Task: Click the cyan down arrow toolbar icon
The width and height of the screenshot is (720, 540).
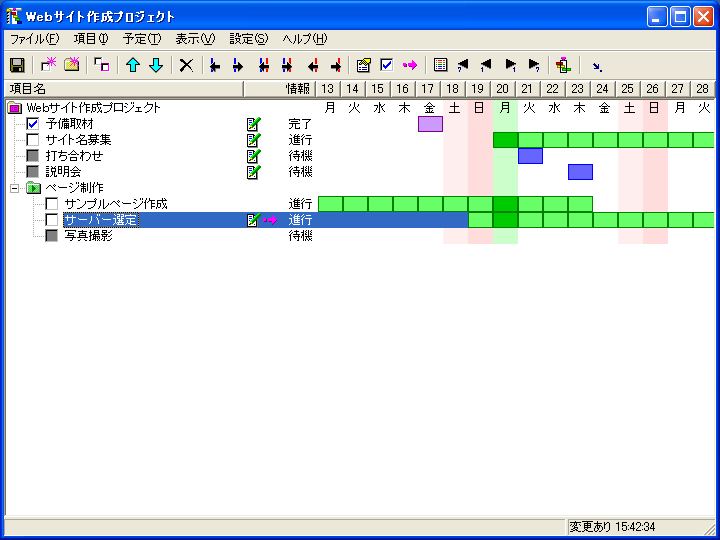Action: (155, 65)
